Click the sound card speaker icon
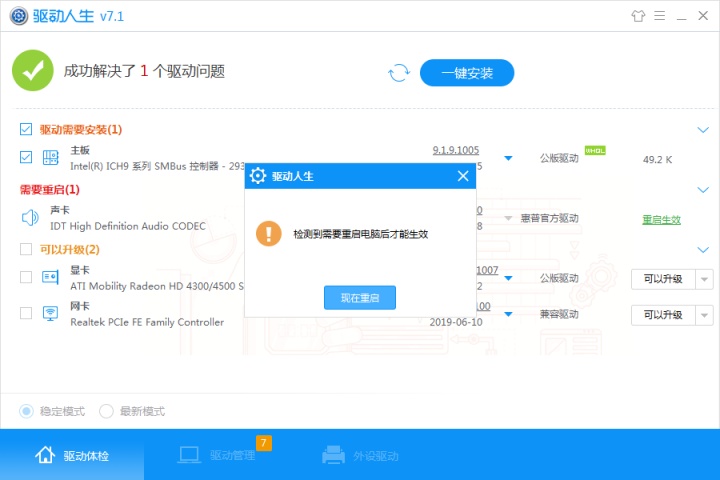 tap(30, 217)
